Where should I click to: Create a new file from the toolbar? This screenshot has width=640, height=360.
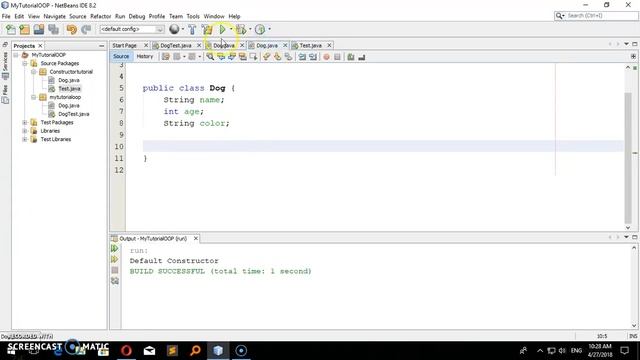(x=11, y=29)
